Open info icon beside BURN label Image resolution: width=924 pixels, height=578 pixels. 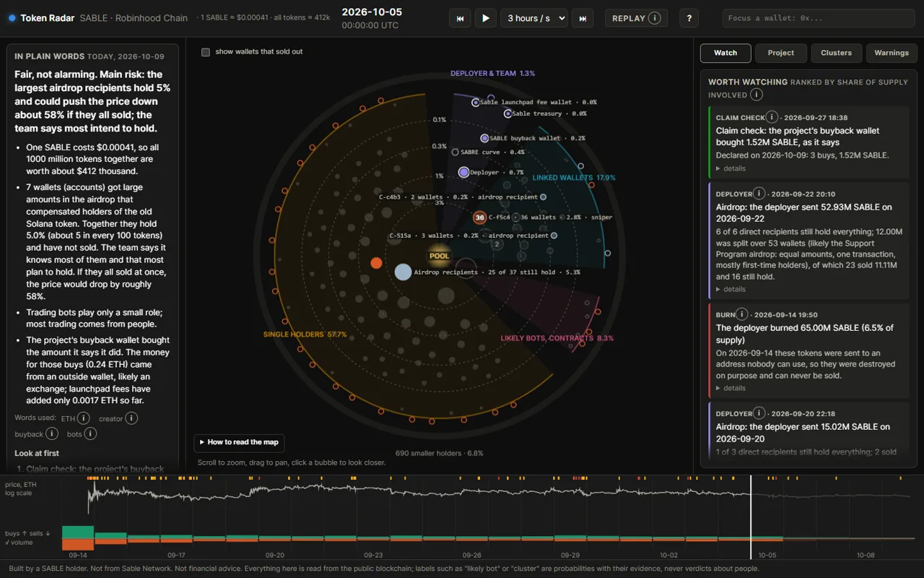click(741, 314)
